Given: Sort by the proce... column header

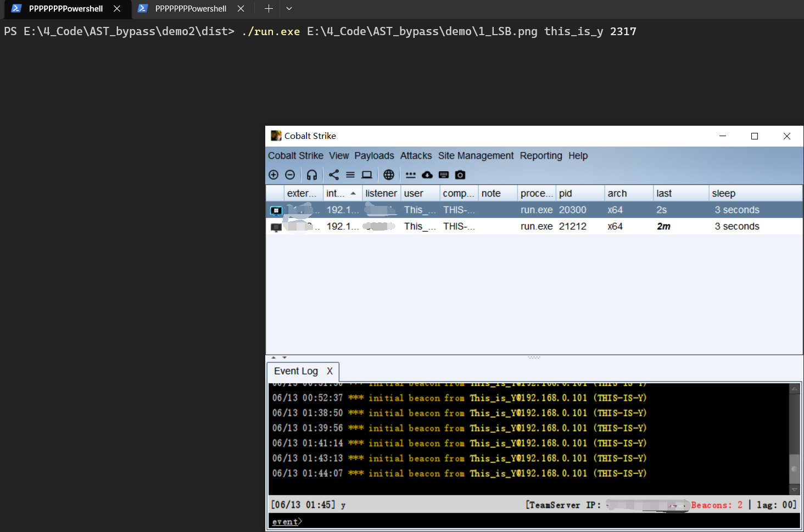Looking at the screenshot, I should click(537, 193).
